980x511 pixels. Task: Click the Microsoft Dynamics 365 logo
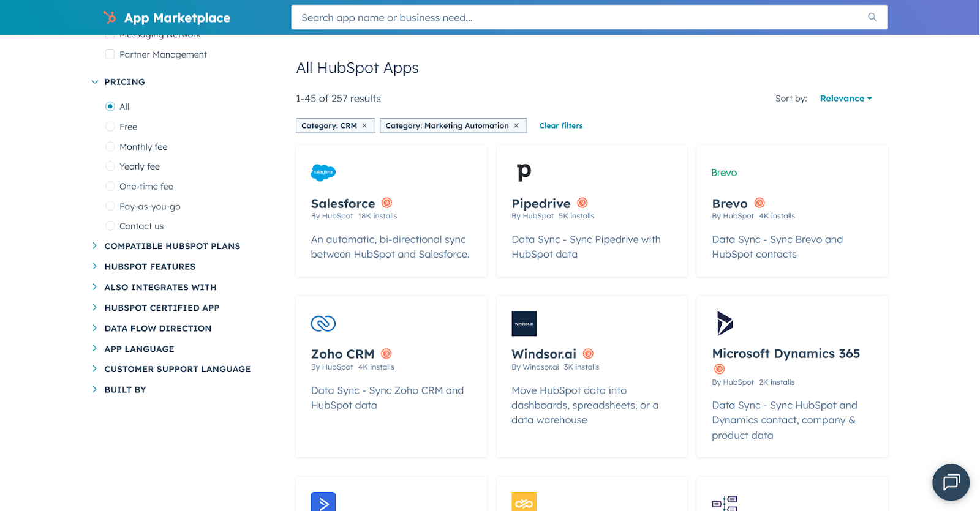point(725,323)
